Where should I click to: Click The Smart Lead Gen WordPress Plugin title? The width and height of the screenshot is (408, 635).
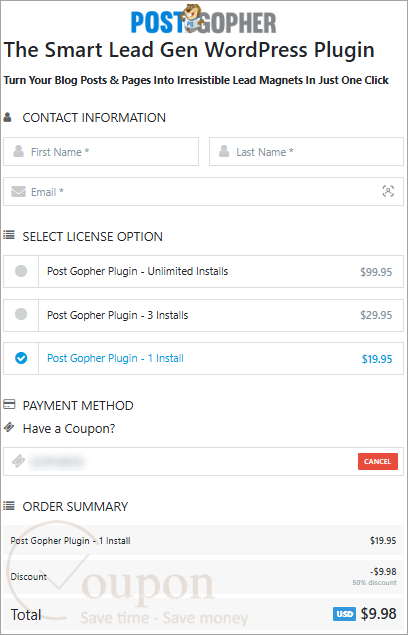pos(189,50)
